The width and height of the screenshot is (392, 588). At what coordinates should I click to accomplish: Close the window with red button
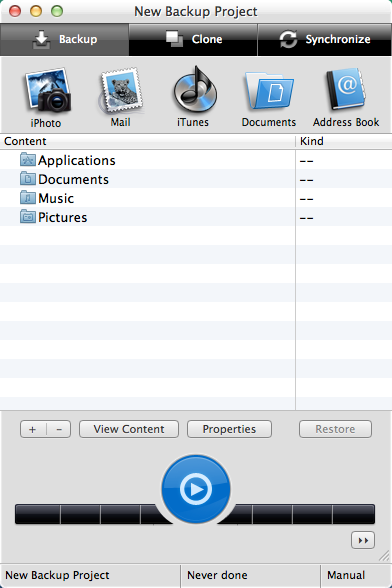click(x=15, y=11)
